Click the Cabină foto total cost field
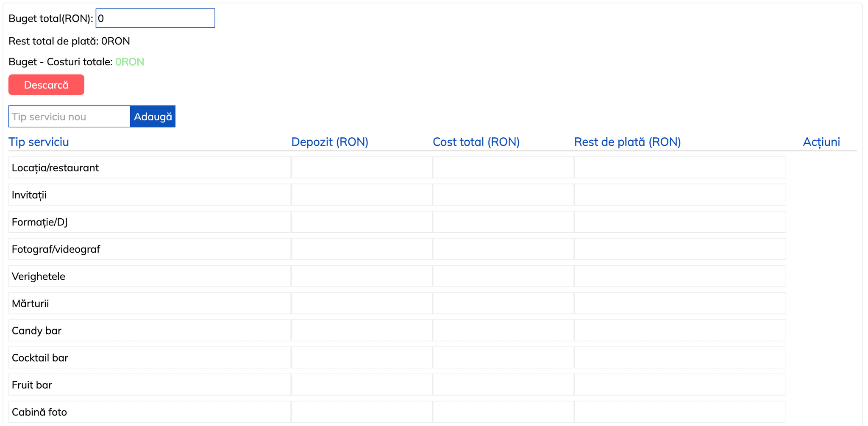 (503, 412)
